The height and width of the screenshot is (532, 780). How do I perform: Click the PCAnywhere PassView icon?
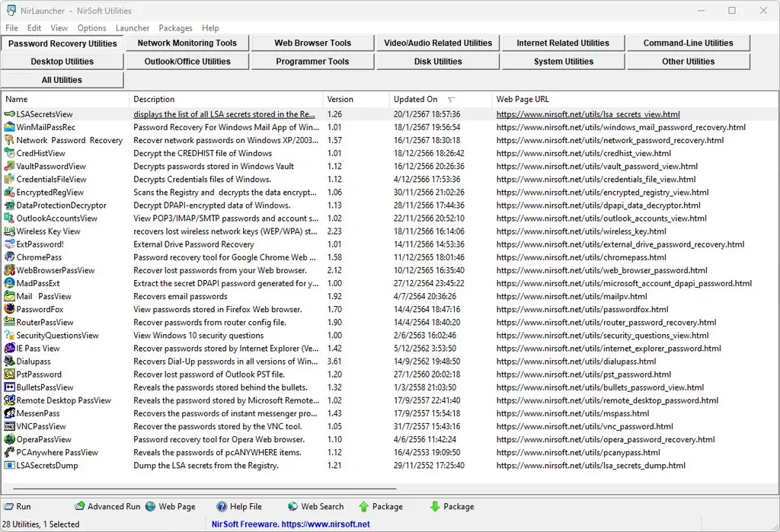(9, 452)
